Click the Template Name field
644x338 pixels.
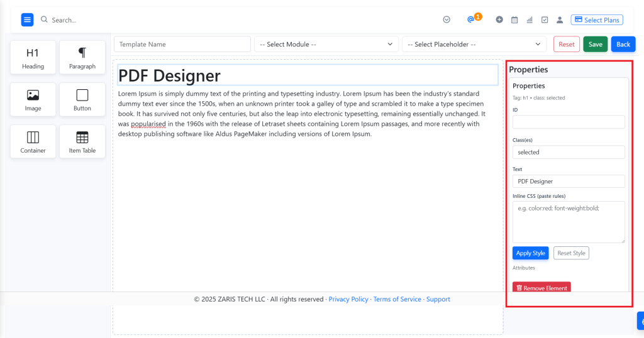(x=182, y=45)
